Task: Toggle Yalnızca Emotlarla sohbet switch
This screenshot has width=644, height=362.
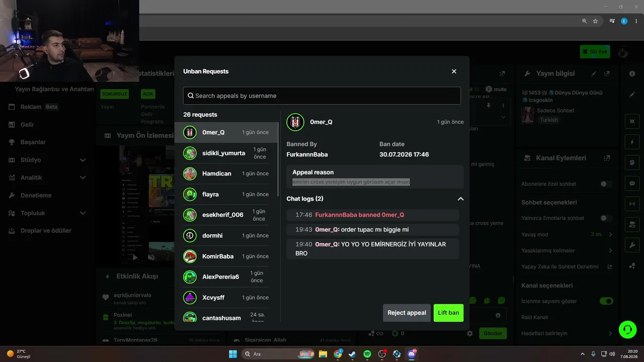Action: [x=606, y=218]
